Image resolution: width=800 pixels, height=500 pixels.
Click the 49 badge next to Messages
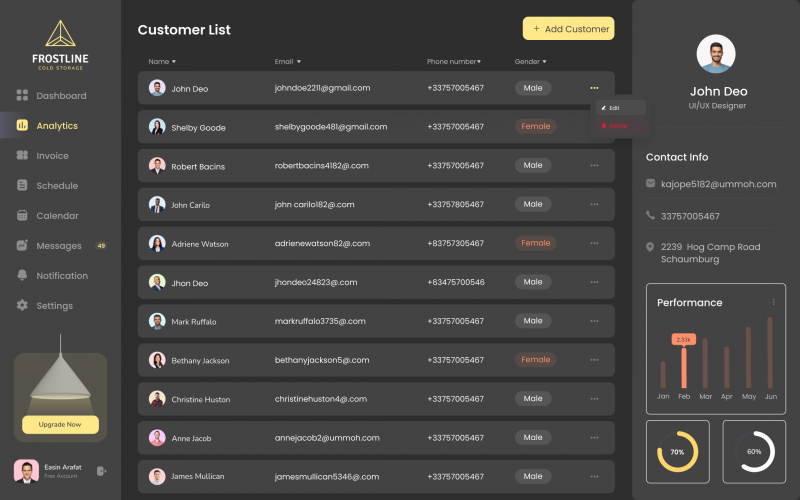101,245
